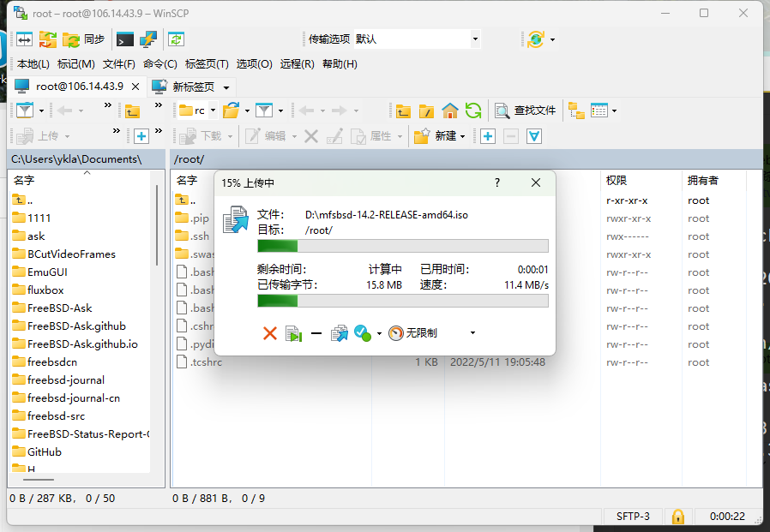770x532 pixels.
Task: Select the GitHub local folder
Action: [x=37, y=452]
